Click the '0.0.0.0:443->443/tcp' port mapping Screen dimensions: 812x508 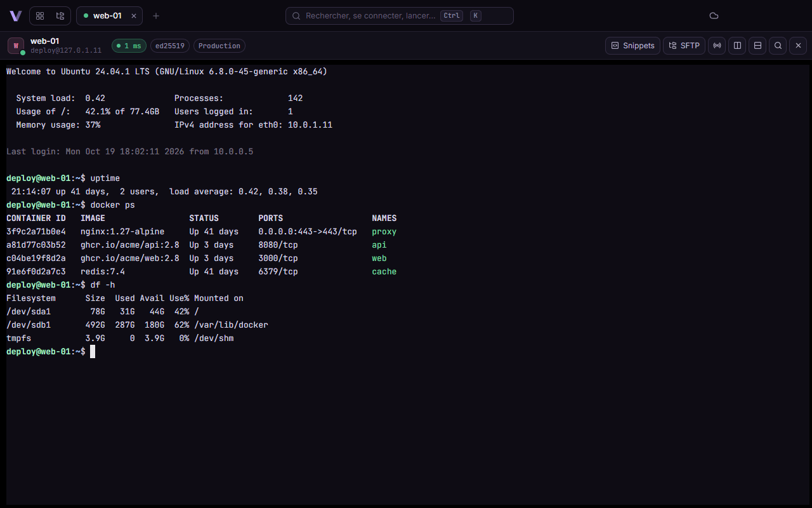tap(308, 232)
